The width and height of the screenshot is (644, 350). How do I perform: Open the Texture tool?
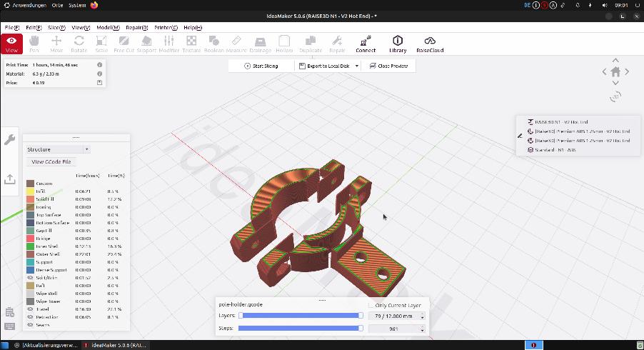[191, 44]
